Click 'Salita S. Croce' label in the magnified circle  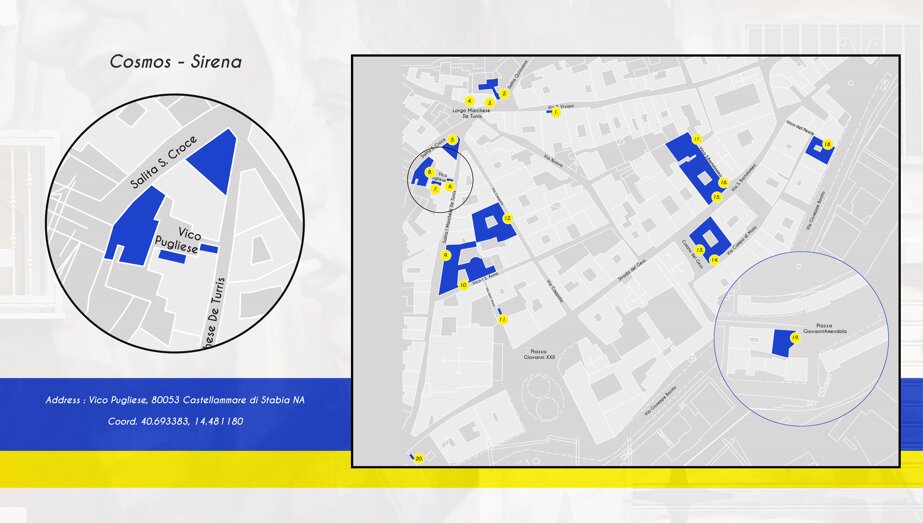164,163
